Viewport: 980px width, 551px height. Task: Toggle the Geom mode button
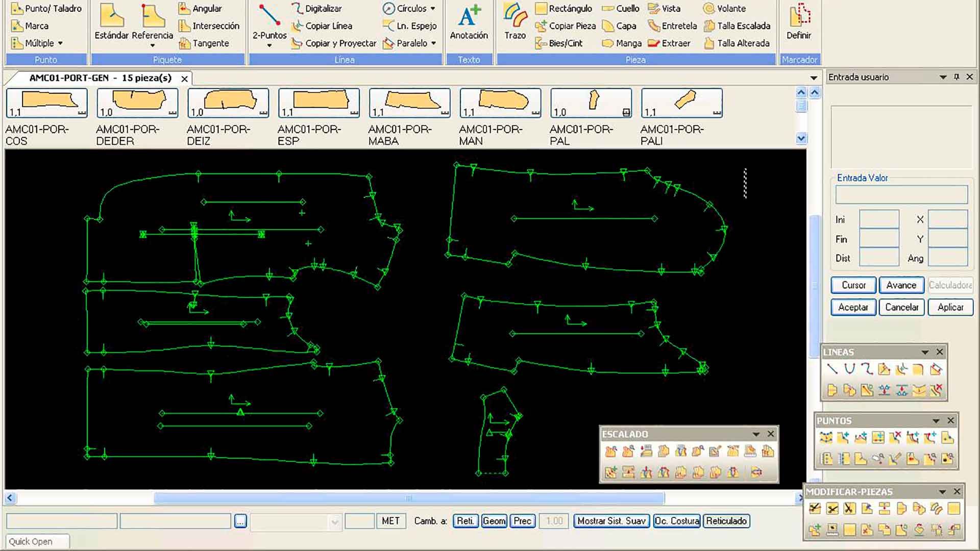tap(494, 521)
